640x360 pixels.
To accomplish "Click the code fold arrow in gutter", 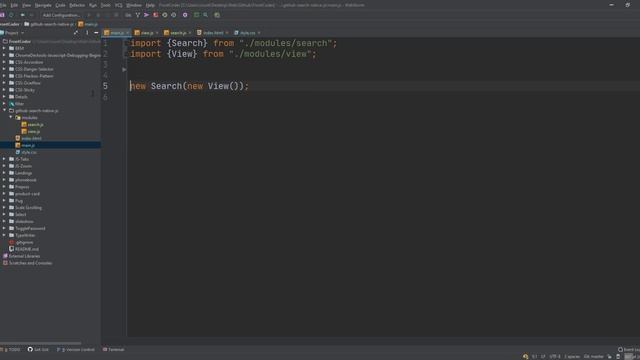I will (x=124, y=70).
